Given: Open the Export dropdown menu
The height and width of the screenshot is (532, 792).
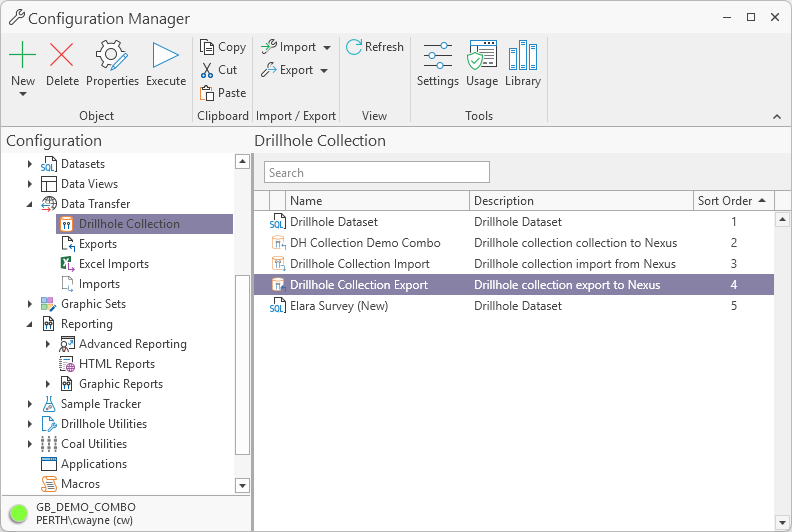Looking at the screenshot, I should pyautogui.click(x=296, y=70).
